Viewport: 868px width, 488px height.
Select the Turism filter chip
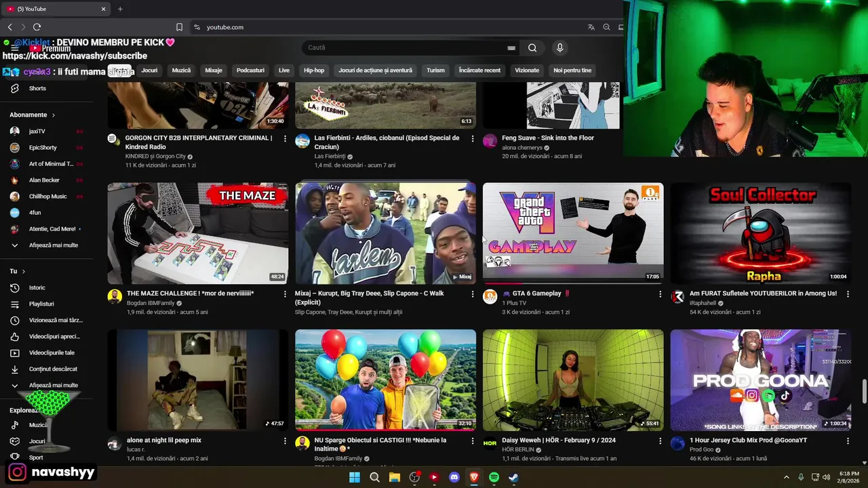tap(435, 70)
